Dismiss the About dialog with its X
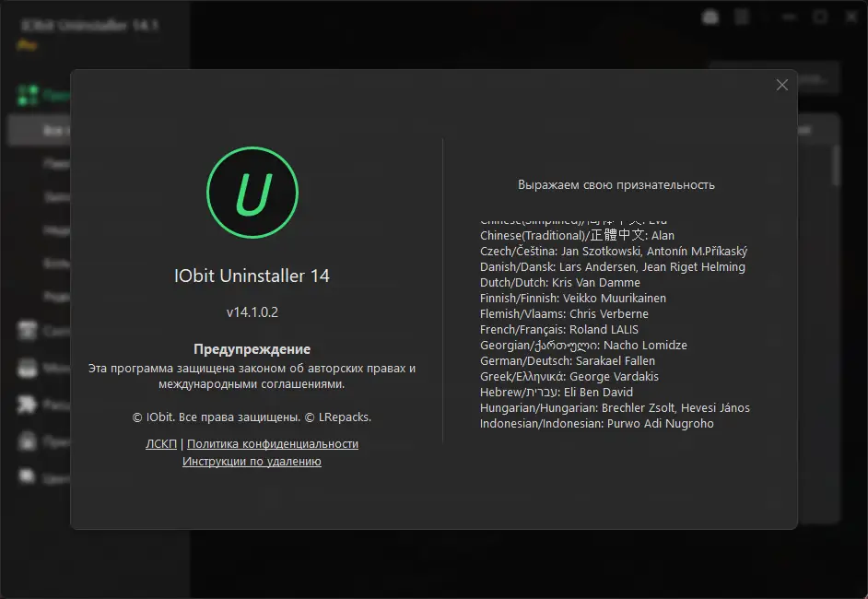868x599 pixels. click(782, 85)
